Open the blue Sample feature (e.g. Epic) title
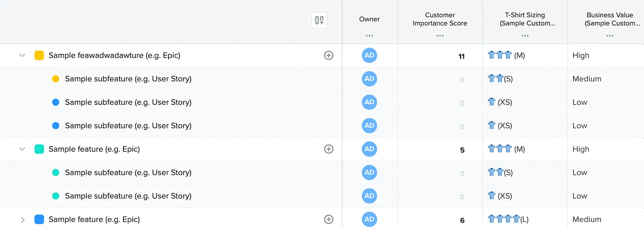Screen dimensions: 644x229 coord(94,219)
